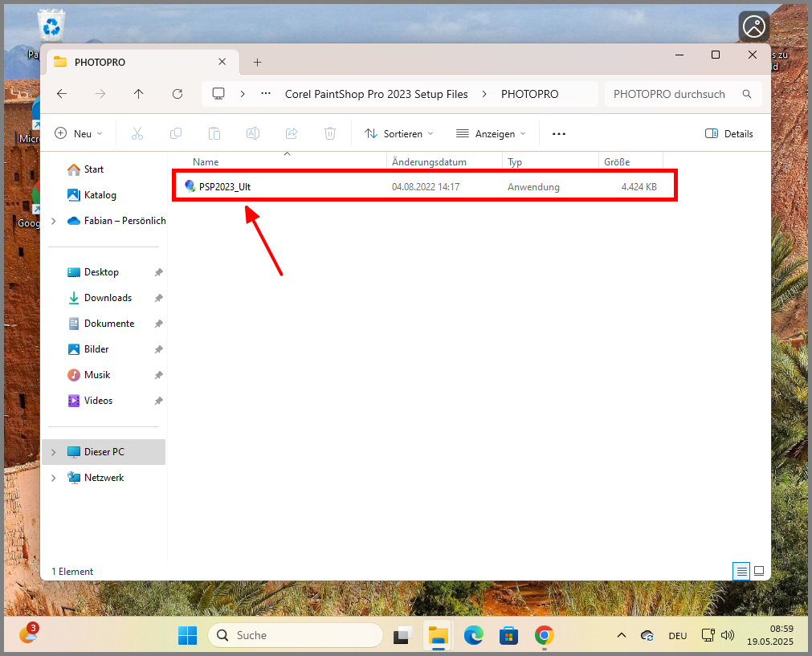Click the Rename icon in the toolbar
This screenshot has width=812, height=656.
click(x=253, y=133)
